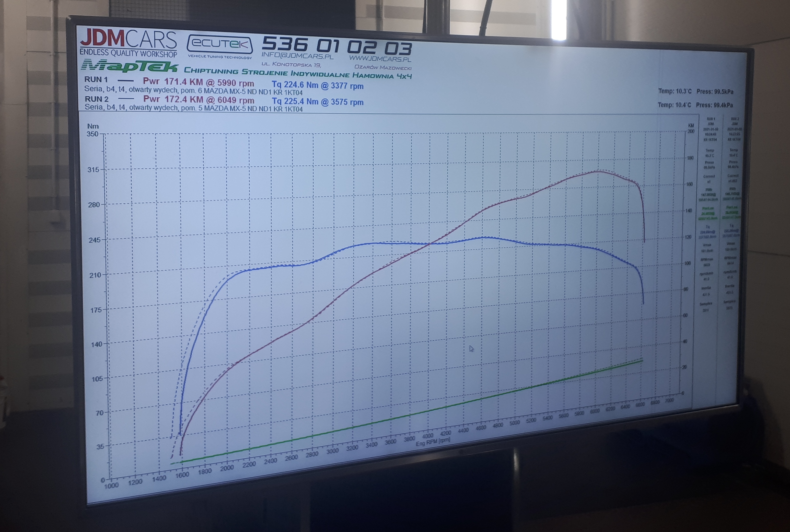Viewport: 790px width, 532px height.
Task: Click the 350 value on the Nm axis
Action: [x=92, y=134]
